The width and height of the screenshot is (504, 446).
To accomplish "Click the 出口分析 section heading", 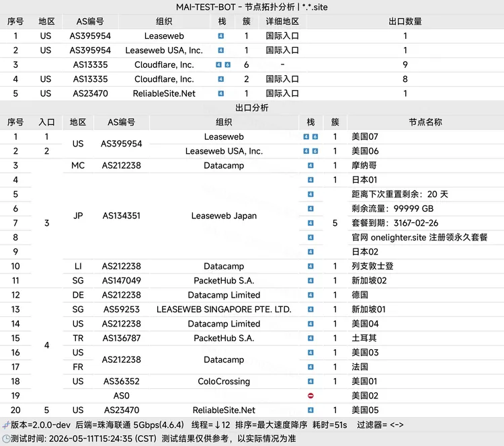I will point(252,107).
